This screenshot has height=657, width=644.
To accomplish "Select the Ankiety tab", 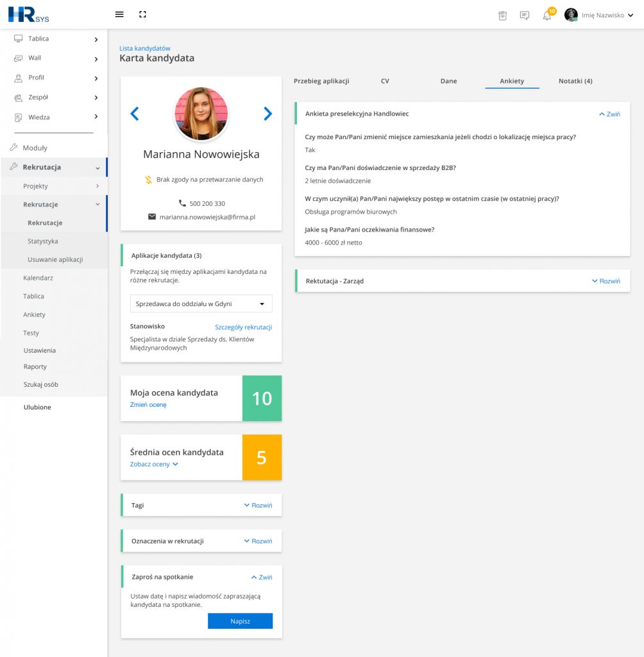I will point(512,81).
